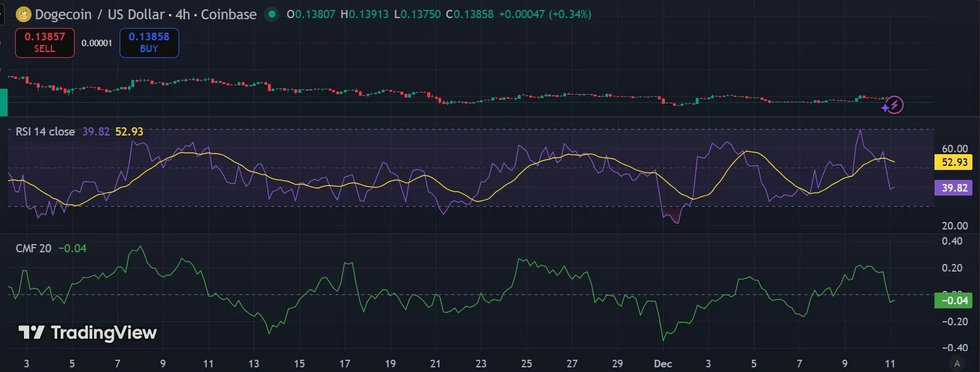Click the yellow 52.93 RSI axis label
Screen dimensions: 980x372
[954, 162]
